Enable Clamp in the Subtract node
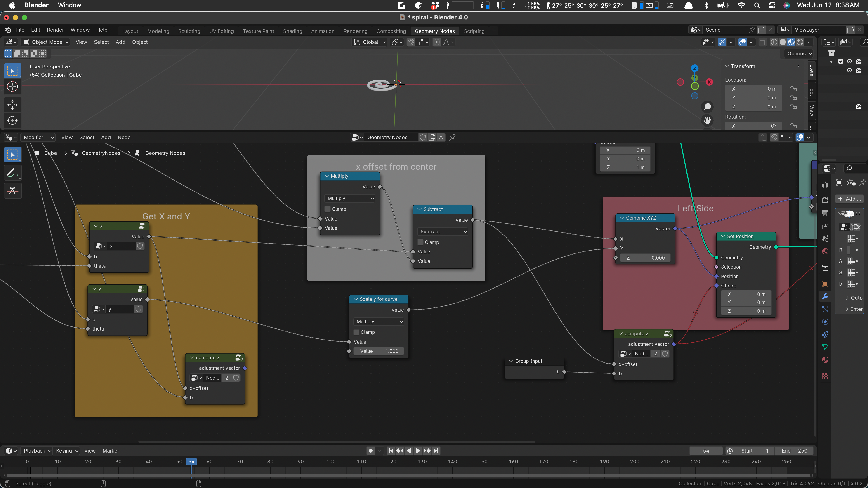The image size is (868, 488). point(420,242)
